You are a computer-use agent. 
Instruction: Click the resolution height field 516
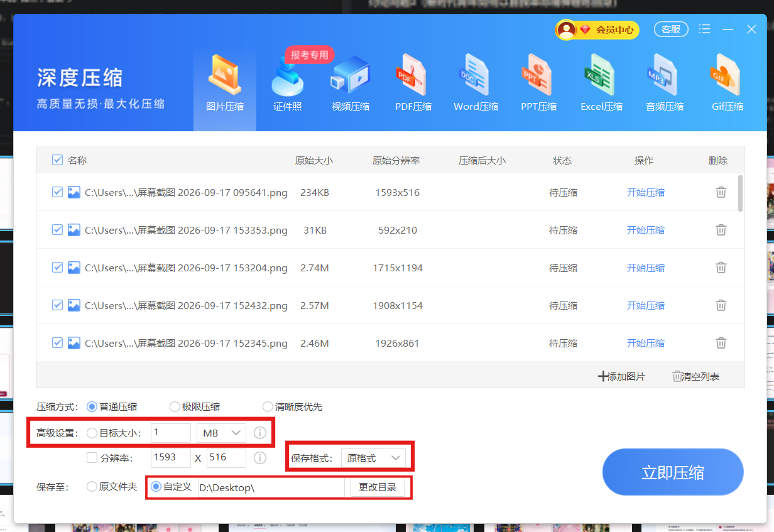[x=226, y=458]
